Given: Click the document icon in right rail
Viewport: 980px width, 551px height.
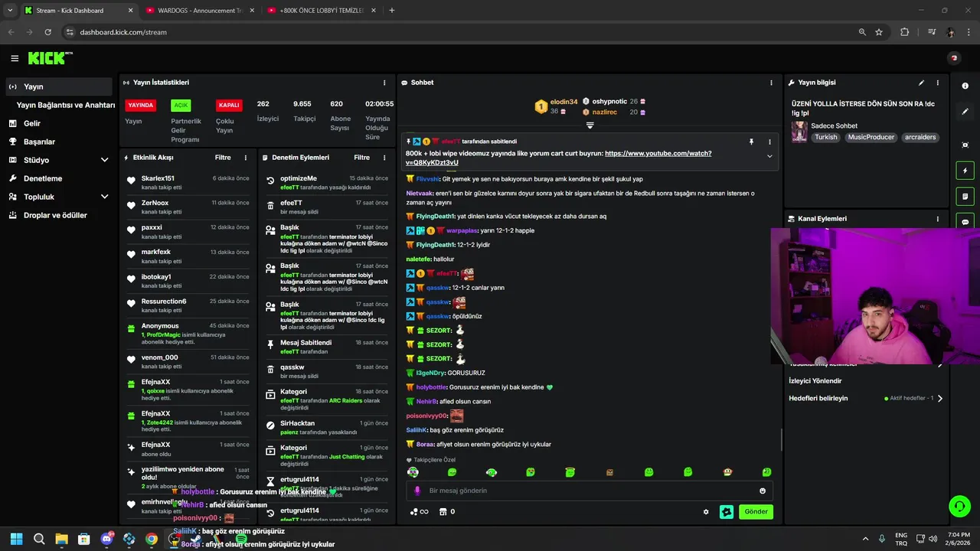Looking at the screenshot, I should [965, 197].
